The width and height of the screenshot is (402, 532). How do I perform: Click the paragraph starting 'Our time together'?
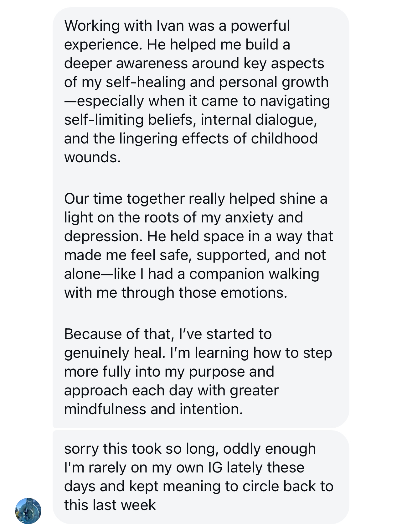tap(198, 246)
